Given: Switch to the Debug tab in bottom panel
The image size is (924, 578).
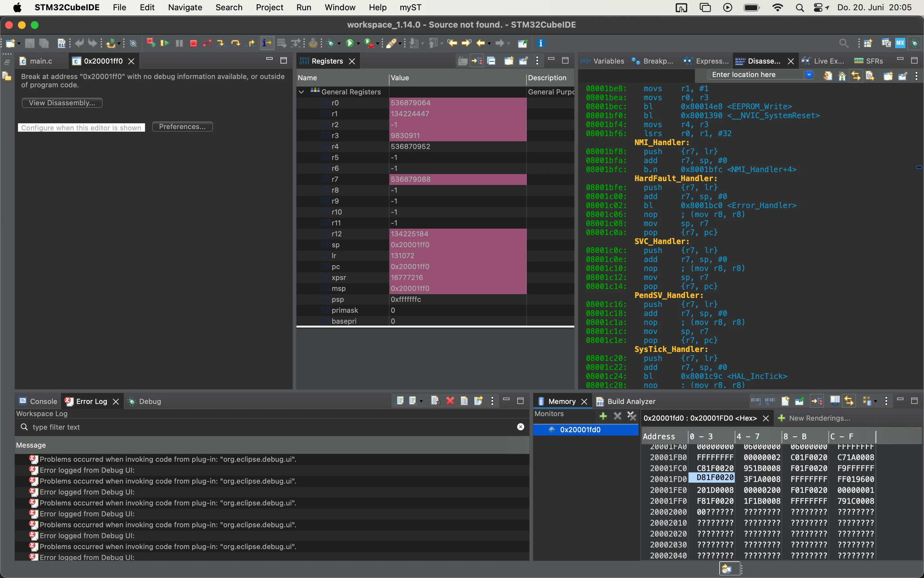Looking at the screenshot, I should coord(145,401).
